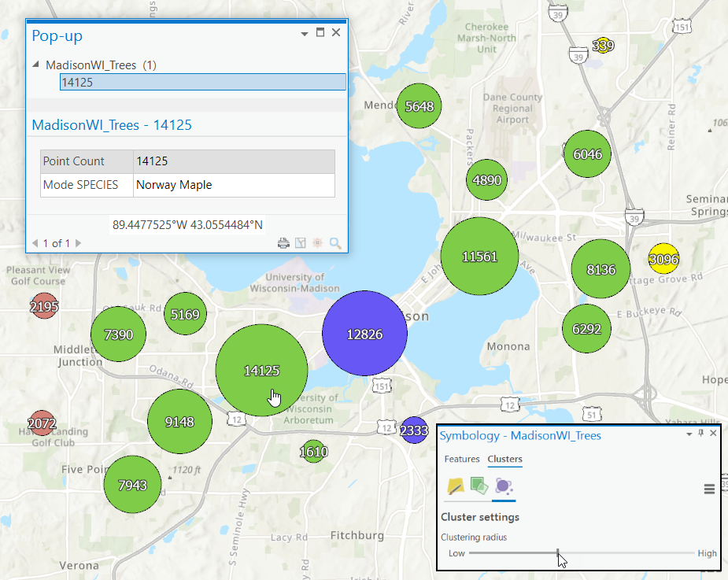Flash the feature using the flash icon

coord(317,242)
